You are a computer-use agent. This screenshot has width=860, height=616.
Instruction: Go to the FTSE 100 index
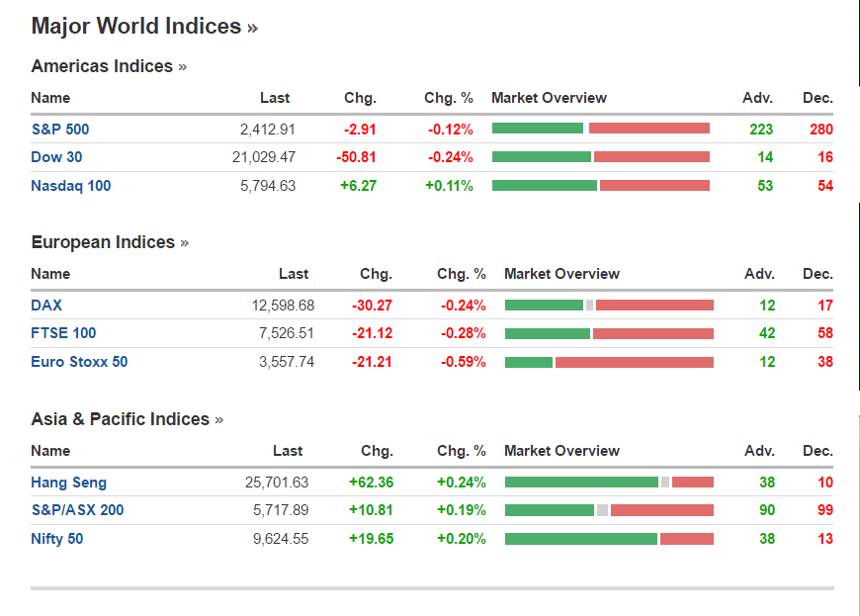tap(63, 333)
